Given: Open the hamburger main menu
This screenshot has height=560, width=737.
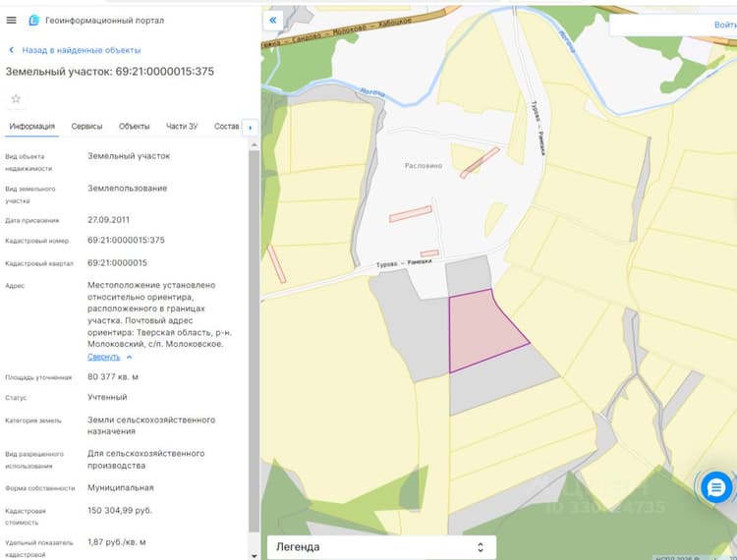Looking at the screenshot, I should (x=11, y=21).
